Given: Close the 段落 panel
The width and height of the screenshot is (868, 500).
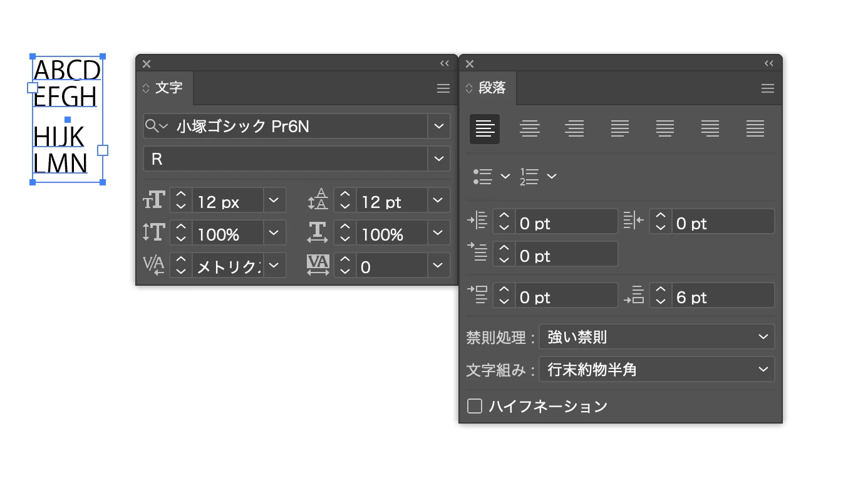Looking at the screenshot, I should 470,63.
